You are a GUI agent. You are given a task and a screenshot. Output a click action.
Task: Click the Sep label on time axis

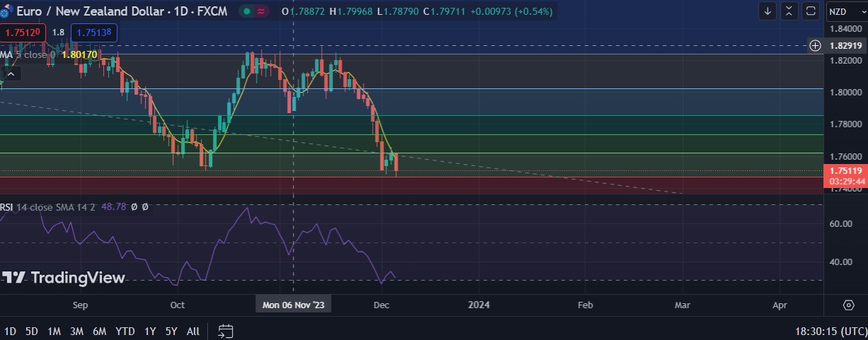click(80, 305)
